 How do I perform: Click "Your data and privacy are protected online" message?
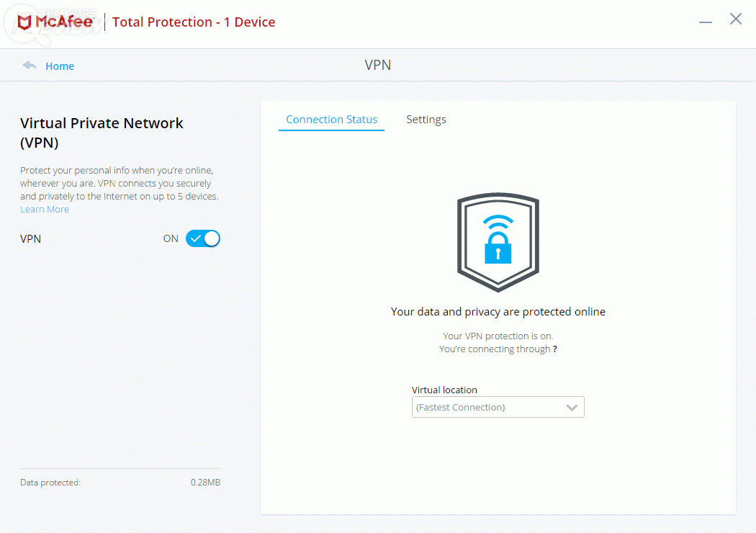pyautogui.click(x=498, y=312)
